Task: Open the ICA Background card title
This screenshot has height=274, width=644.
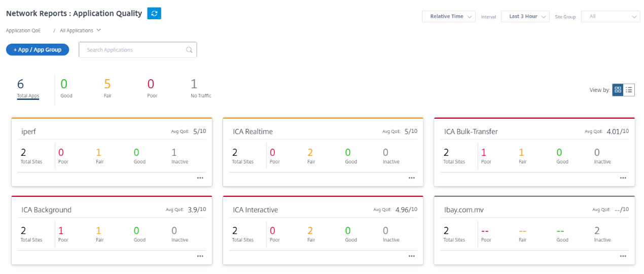Action: coord(46,210)
